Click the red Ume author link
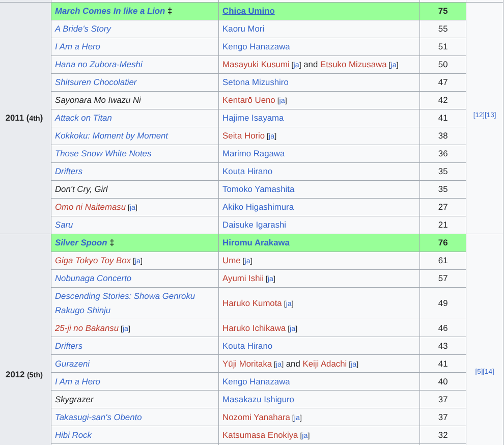The width and height of the screenshot is (504, 445). point(232,261)
